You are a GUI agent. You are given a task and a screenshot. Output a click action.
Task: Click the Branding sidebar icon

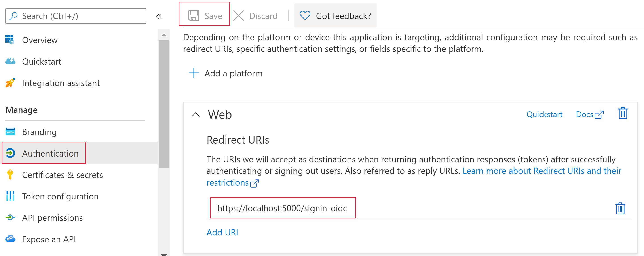click(10, 131)
